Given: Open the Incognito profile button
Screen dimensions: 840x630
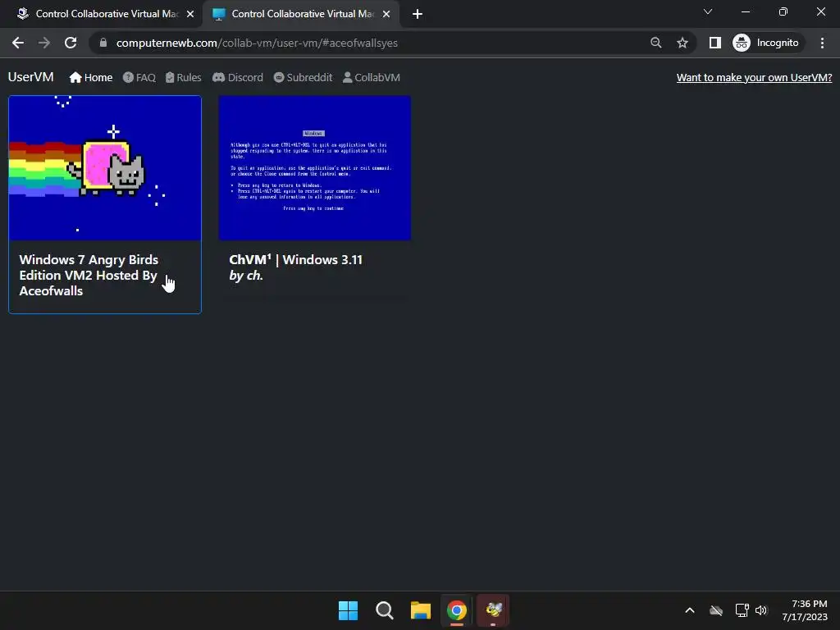Looking at the screenshot, I should [767, 43].
